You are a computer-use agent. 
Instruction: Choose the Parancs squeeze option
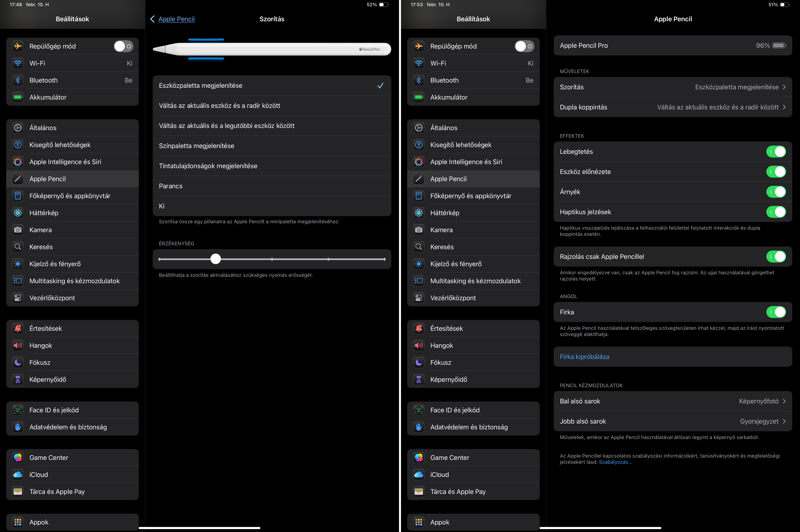271,186
